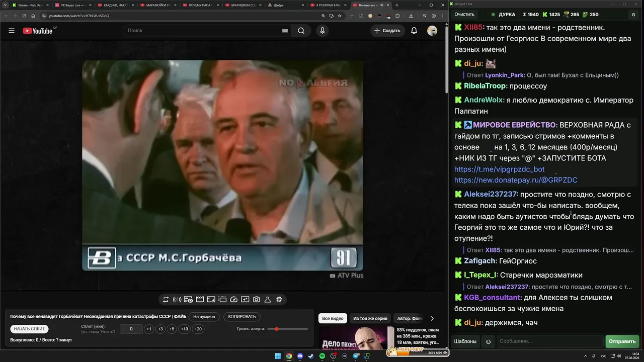This screenshot has width=644, height=362.
Task: Select the Из той же серии chip
Action: coord(370,318)
